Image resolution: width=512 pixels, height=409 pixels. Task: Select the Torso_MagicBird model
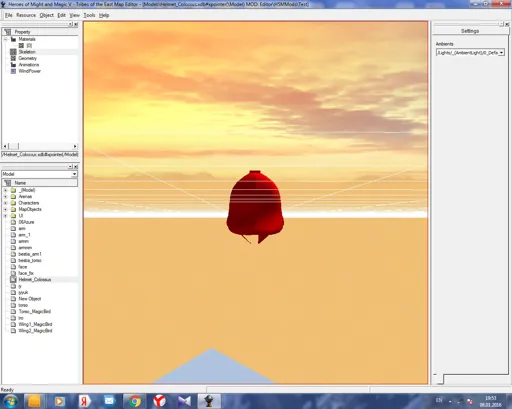coord(35,312)
